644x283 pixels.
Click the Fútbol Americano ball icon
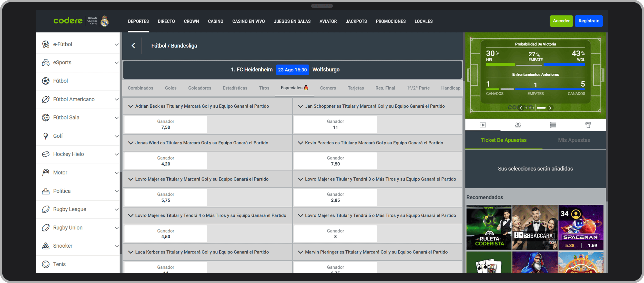click(46, 99)
